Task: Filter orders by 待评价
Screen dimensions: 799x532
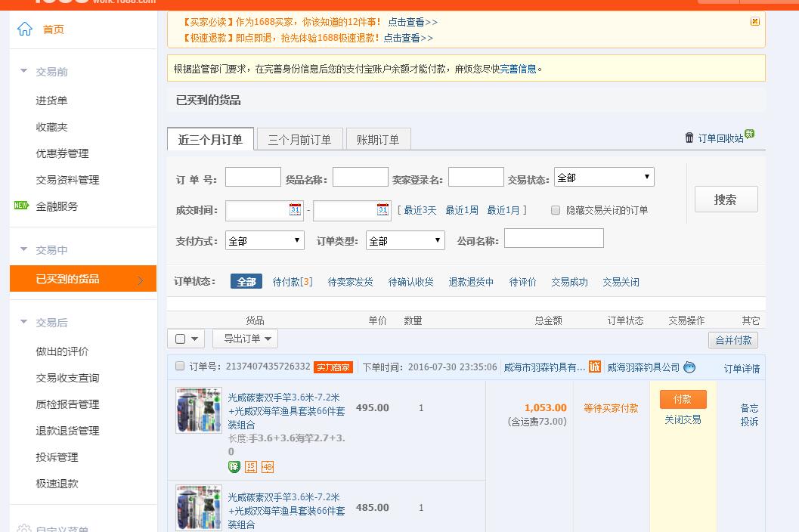Action: 523,282
